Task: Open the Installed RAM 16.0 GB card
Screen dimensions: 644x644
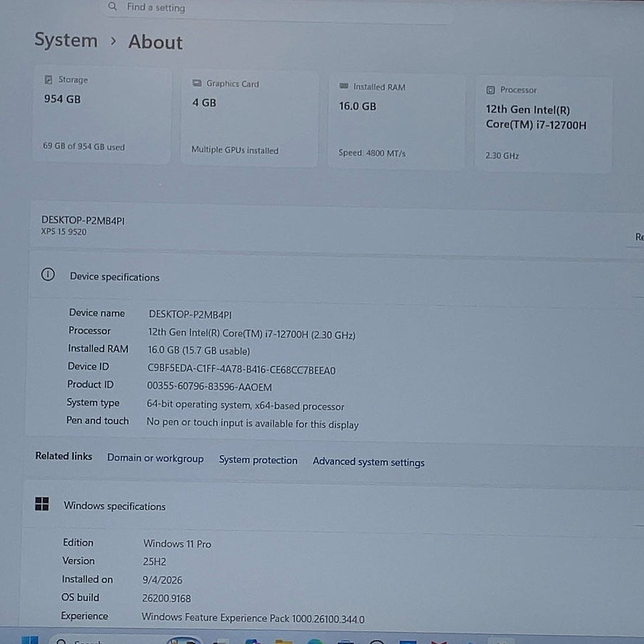Action: coord(396,121)
